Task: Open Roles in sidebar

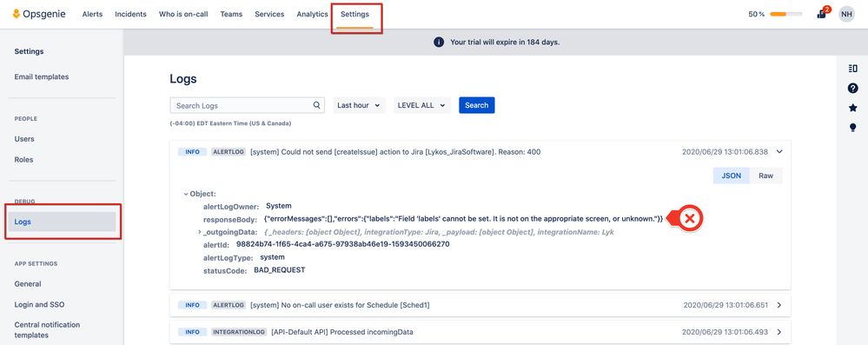Action: [x=23, y=160]
